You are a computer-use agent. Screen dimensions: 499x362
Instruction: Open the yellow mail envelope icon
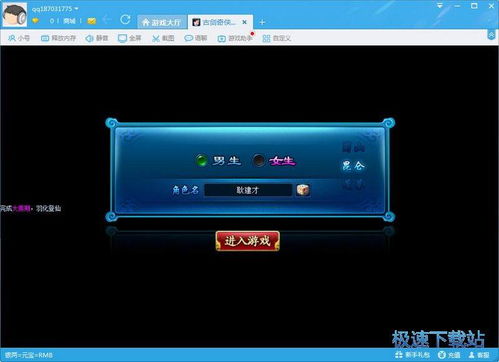click(x=92, y=21)
